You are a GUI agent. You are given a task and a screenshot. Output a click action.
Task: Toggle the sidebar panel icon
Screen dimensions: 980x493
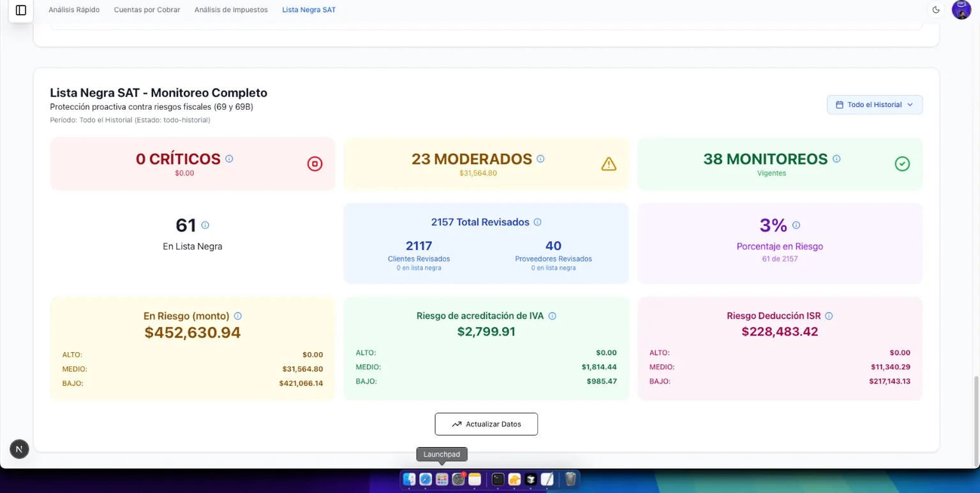(x=20, y=10)
